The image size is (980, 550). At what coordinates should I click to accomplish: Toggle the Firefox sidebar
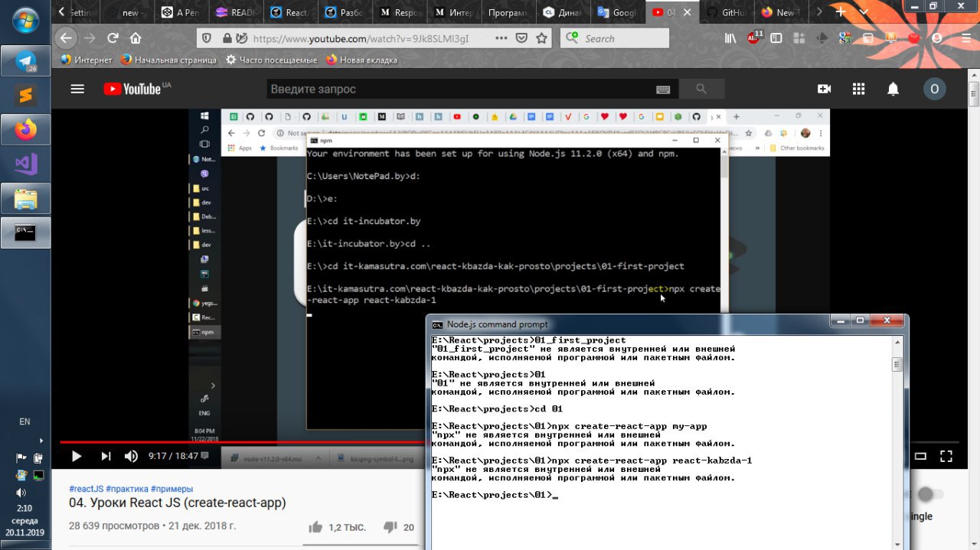776,38
